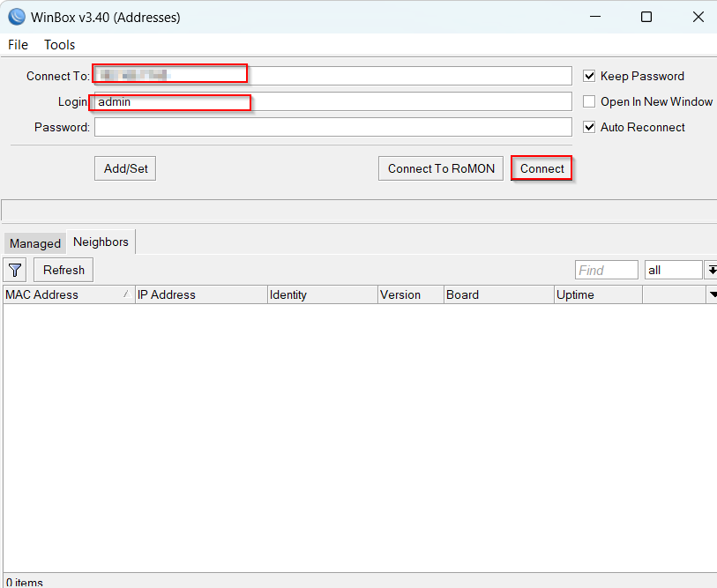Click into the Password field
The width and height of the screenshot is (717, 588).
coord(333,127)
